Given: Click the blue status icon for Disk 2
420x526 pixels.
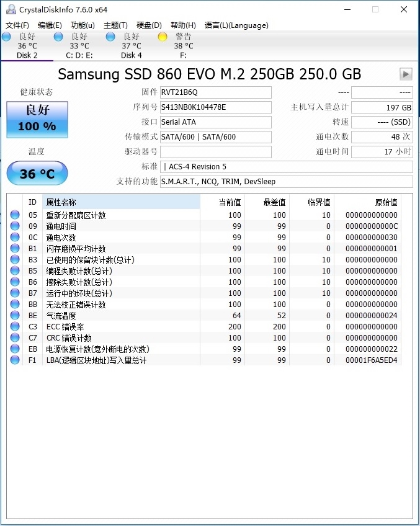Looking at the screenshot, I should coord(7,37).
